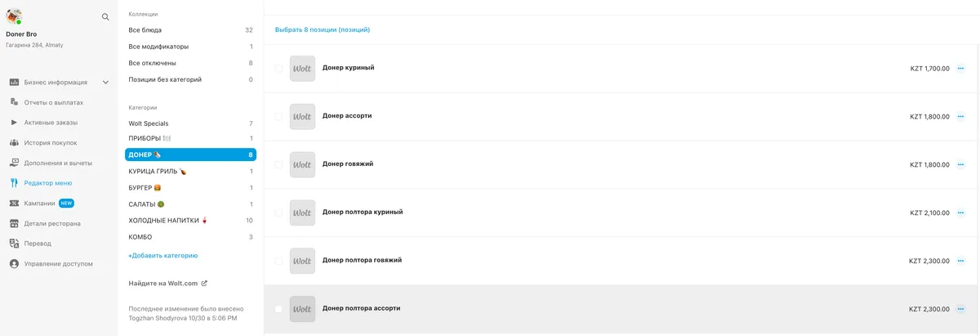
Task: Click the История покупок people icon
Action: [x=15, y=142]
